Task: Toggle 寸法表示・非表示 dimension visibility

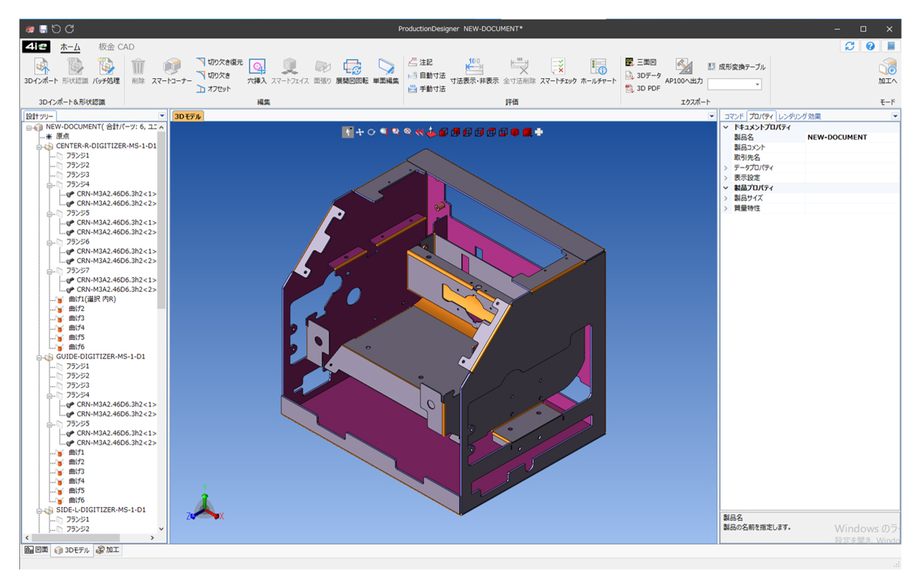Action: (474, 69)
